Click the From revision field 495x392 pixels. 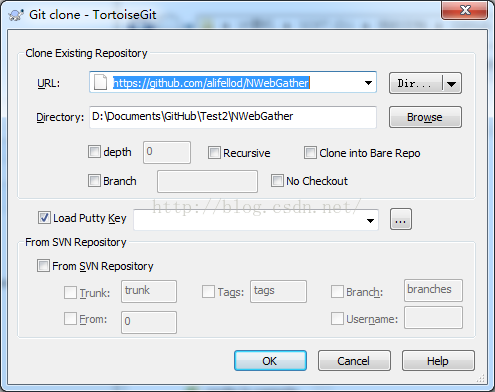click(149, 322)
